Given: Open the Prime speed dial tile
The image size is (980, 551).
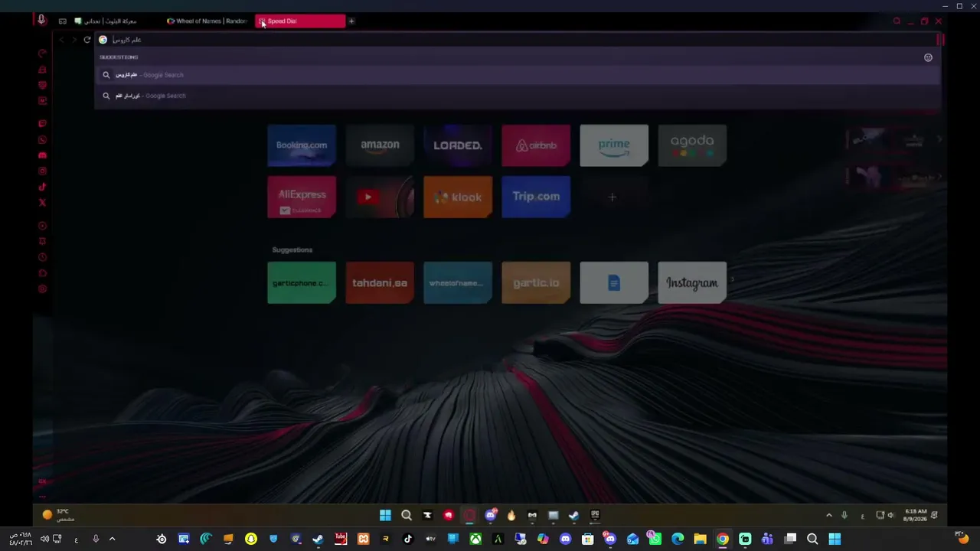Looking at the screenshot, I should coord(614,145).
